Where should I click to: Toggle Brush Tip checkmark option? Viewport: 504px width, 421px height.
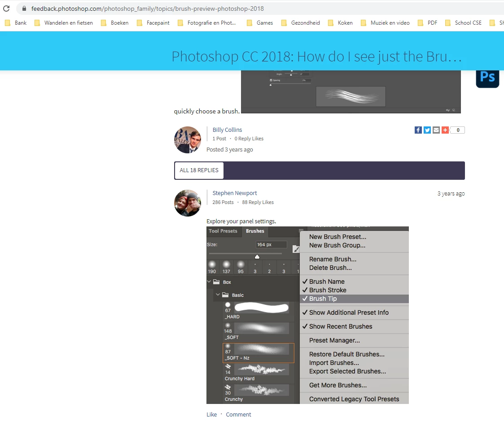tap(354, 299)
